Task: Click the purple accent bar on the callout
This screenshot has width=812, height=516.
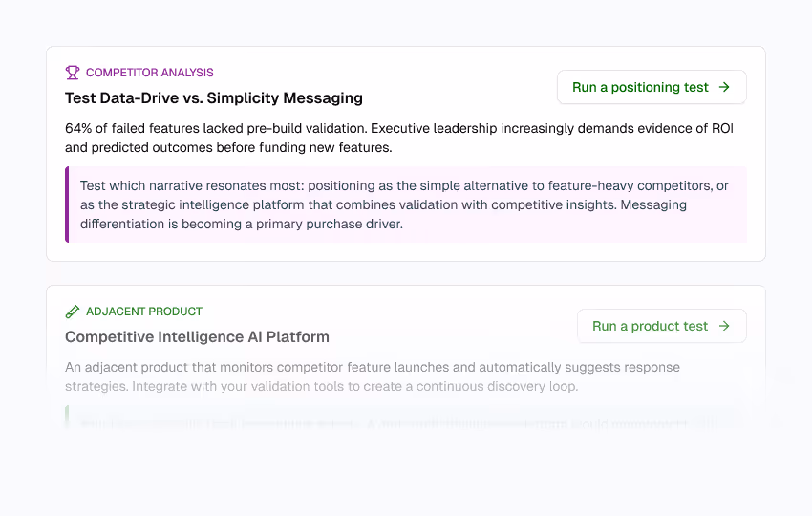Action: tap(67, 204)
